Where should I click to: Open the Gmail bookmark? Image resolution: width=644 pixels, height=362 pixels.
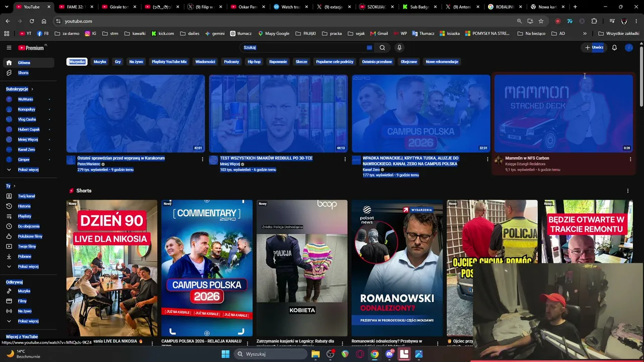coord(379,34)
